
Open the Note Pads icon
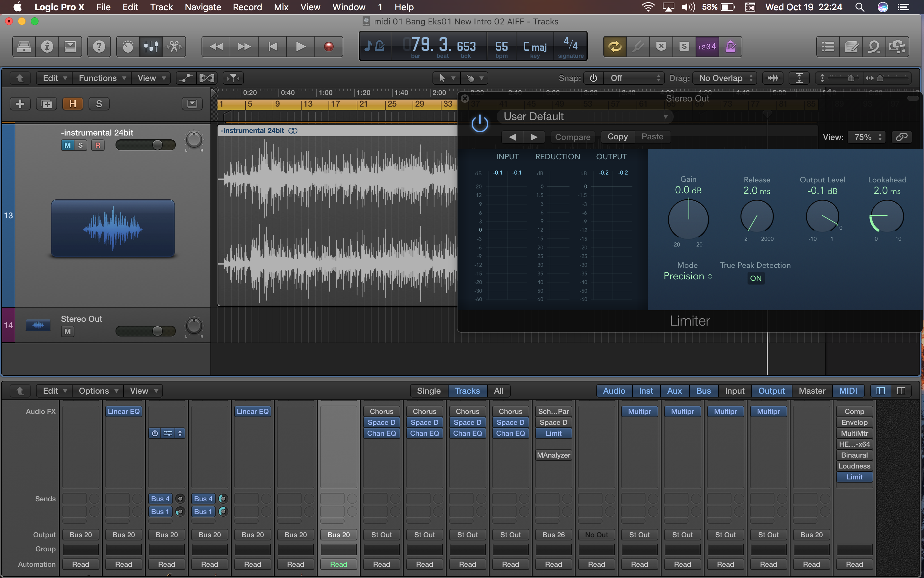coord(851,47)
